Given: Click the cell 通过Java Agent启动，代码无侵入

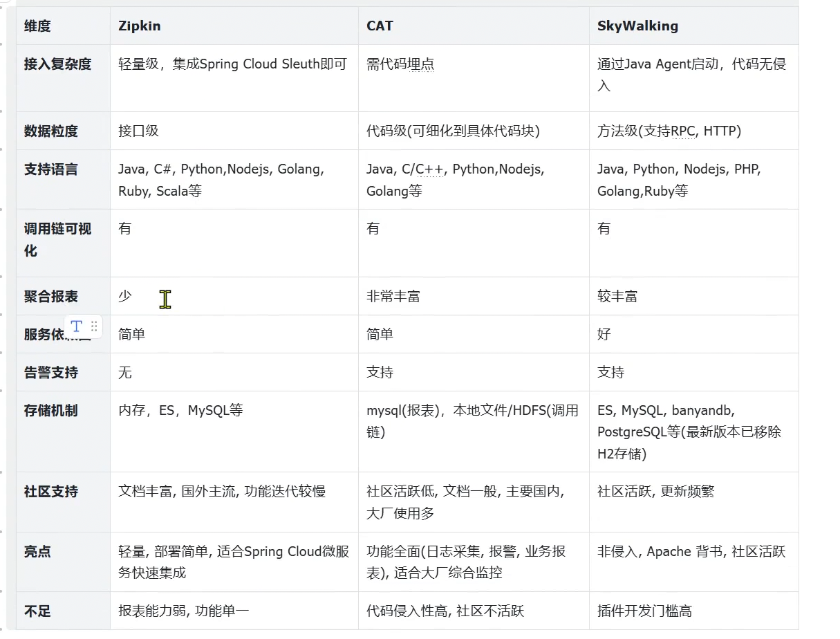Looking at the screenshot, I should tap(694, 78).
